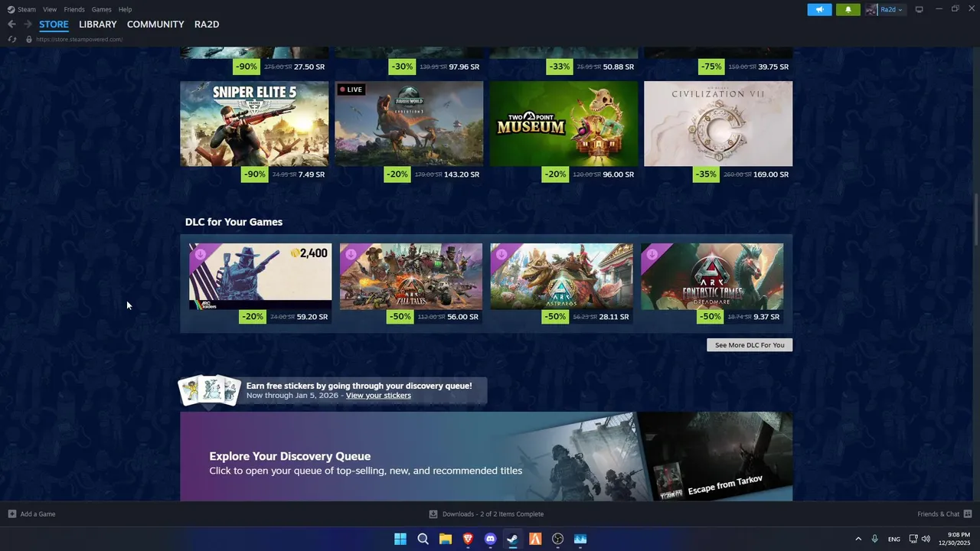This screenshot has height=551, width=980.
Task: Open the Steam menu
Action: (x=27, y=9)
